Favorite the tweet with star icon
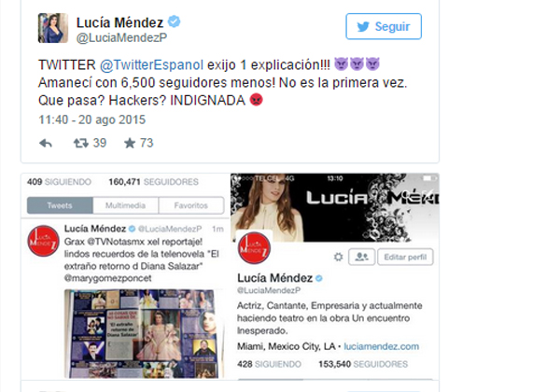560x392 pixels. (x=130, y=143)
